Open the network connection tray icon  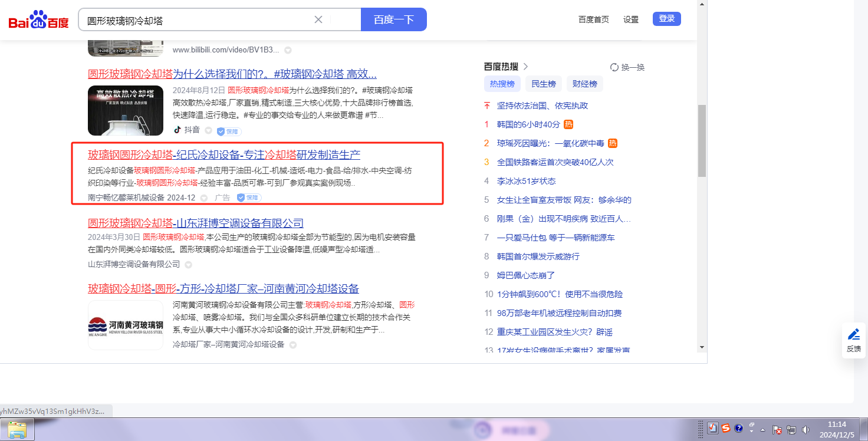[x=791, y=430]
